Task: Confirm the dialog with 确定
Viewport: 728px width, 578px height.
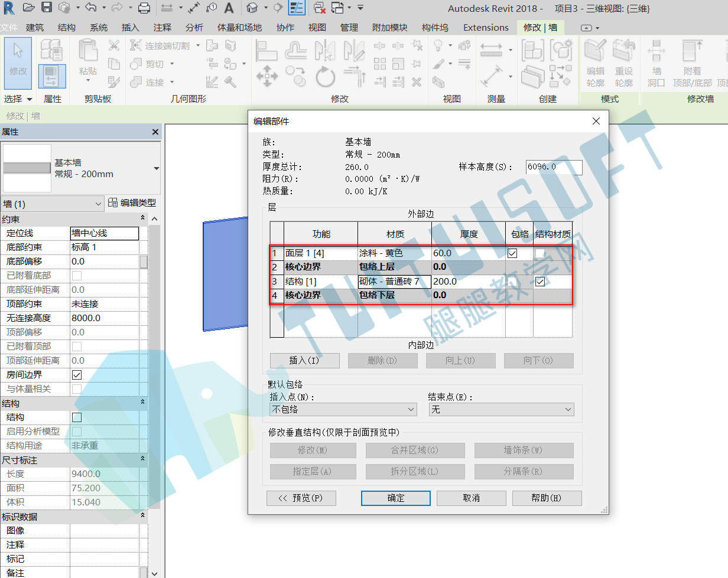Action: 396,498
